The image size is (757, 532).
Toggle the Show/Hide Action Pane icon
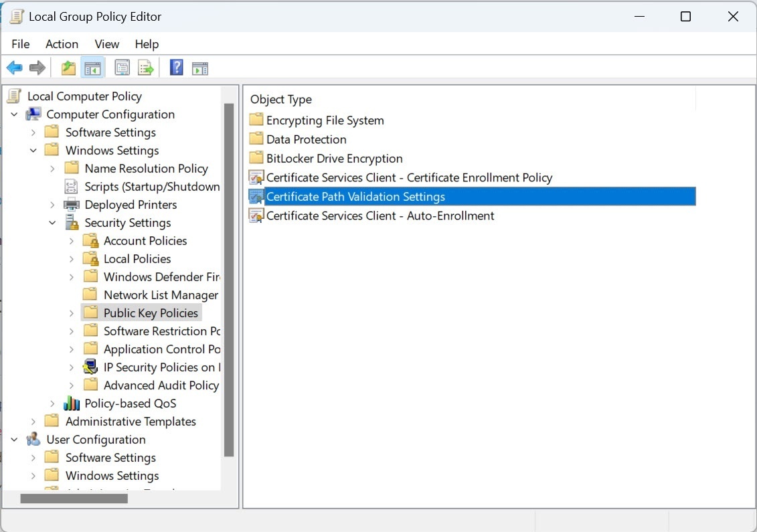point(200,68)
